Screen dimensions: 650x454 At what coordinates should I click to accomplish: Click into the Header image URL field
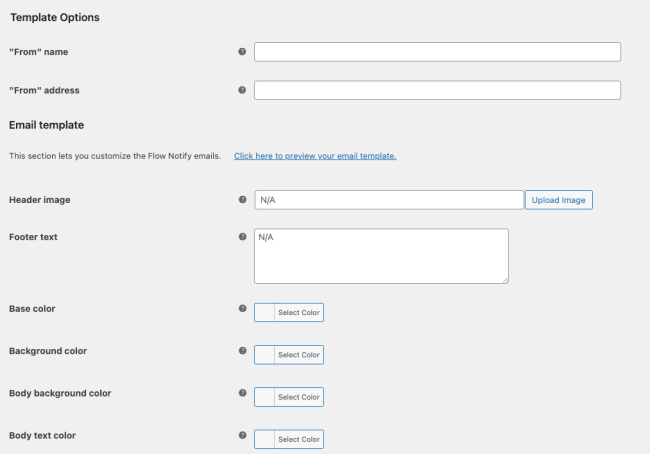coord(389,200)
